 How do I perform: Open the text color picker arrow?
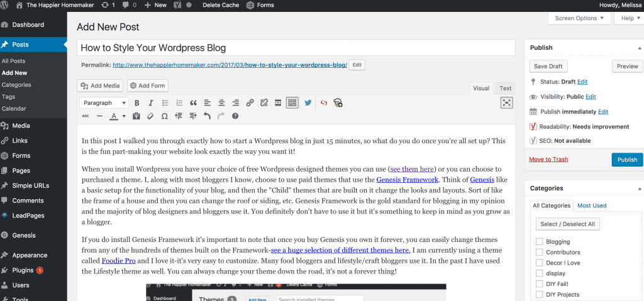pyautogui.click(x=124, y=116)
